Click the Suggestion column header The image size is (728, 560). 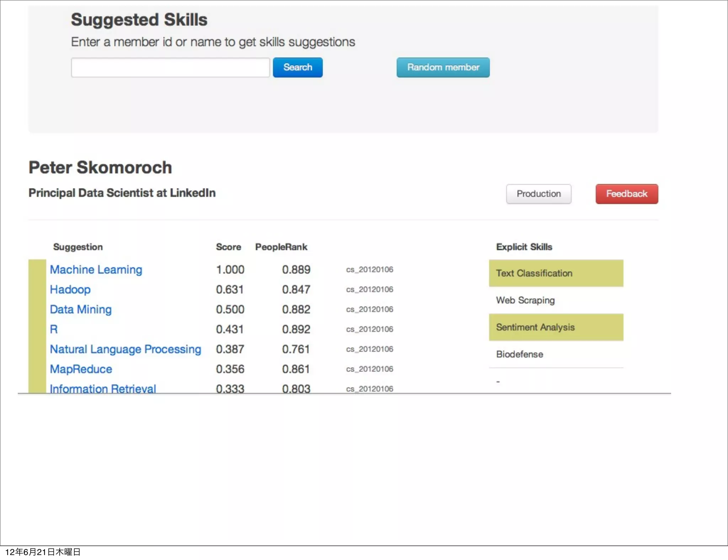78,247
